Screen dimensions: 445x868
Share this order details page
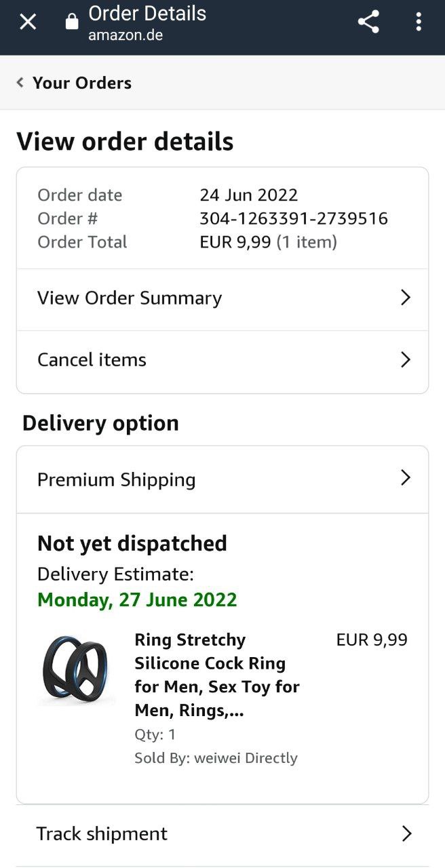coord(368,22)
